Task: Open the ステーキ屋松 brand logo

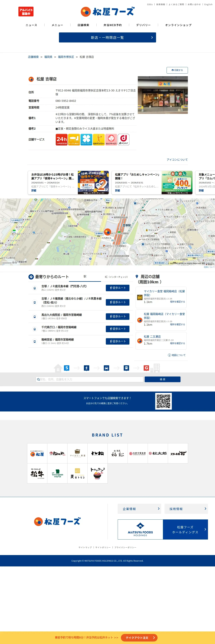Action: point(178,454)
